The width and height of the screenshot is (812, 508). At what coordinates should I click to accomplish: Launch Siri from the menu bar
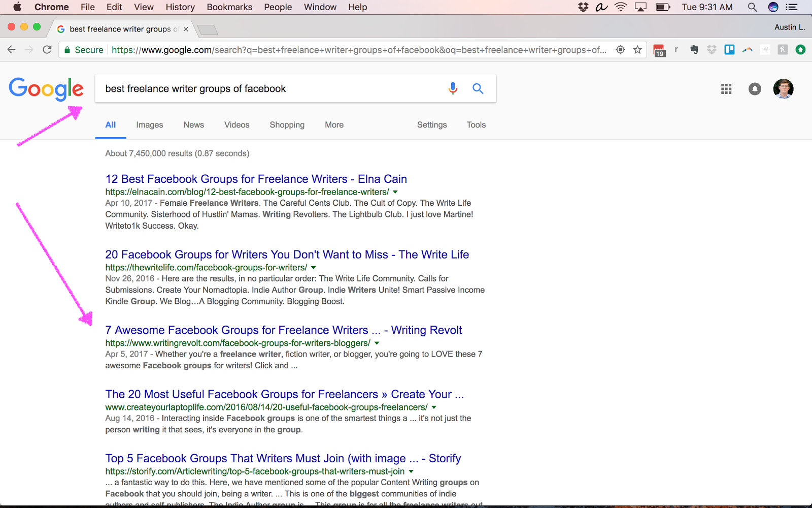point(773,7)
